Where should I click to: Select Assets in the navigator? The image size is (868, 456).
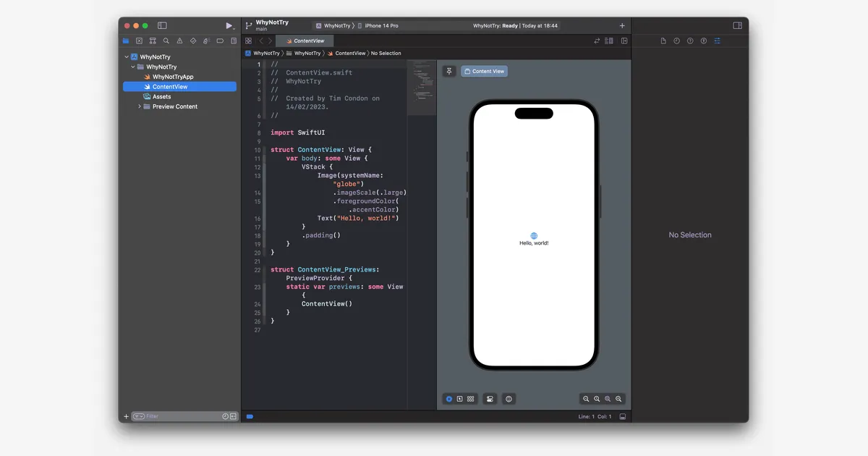(x=157, y=96)
